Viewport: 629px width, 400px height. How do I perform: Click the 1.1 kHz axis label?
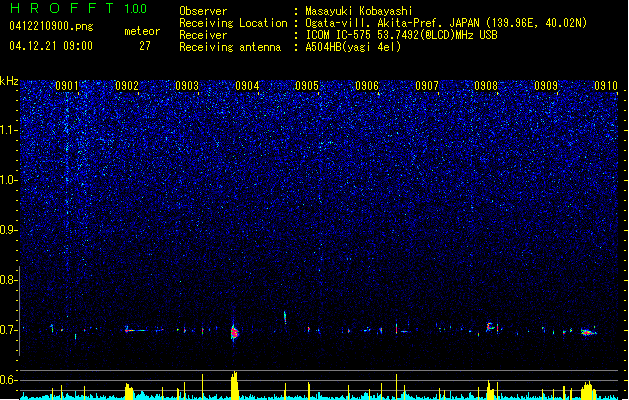click(9, 130)
